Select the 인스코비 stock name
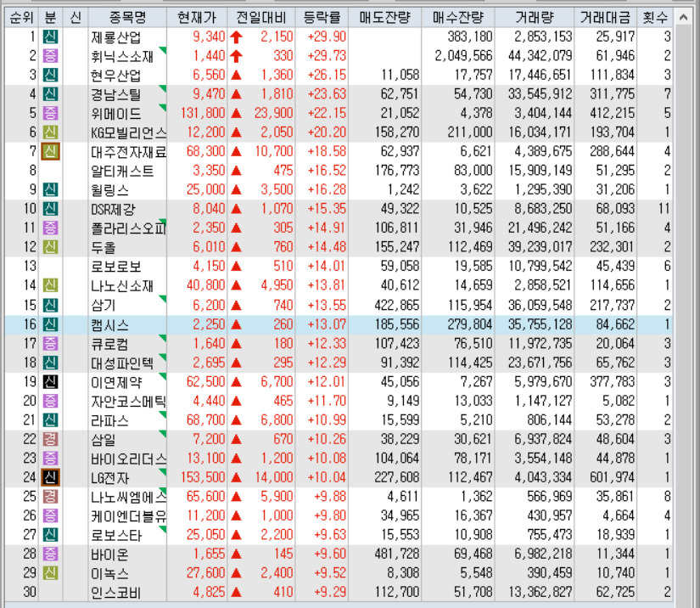 (x=116, y=593)
